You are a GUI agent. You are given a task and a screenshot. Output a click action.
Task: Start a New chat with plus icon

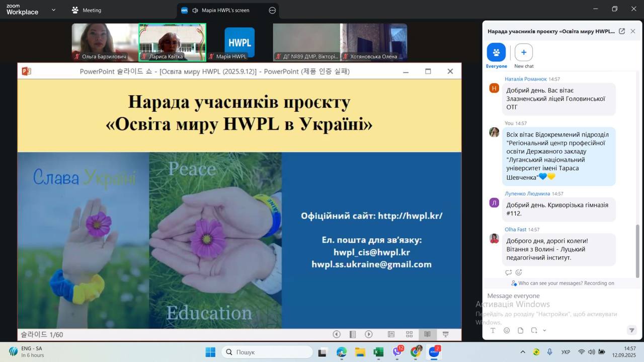pyautogui.click(x=523, y=52)
